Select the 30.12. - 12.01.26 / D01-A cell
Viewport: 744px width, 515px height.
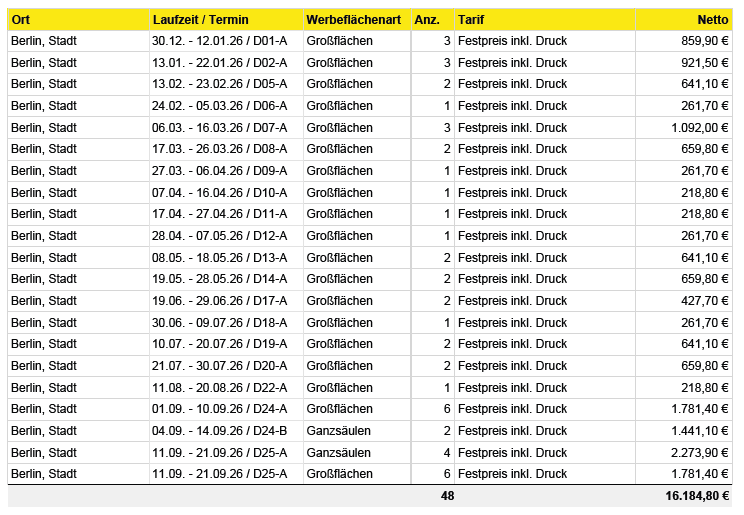click(219, 41)
